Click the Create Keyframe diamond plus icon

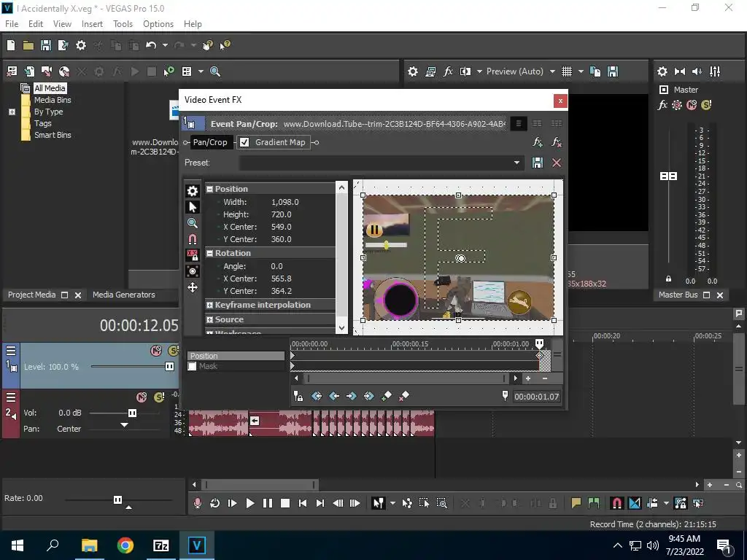pyautogui.click(x=387, y=396)
